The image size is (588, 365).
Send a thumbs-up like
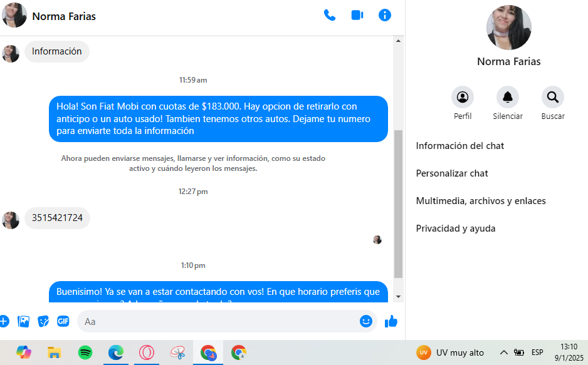[x=391, y=321]
